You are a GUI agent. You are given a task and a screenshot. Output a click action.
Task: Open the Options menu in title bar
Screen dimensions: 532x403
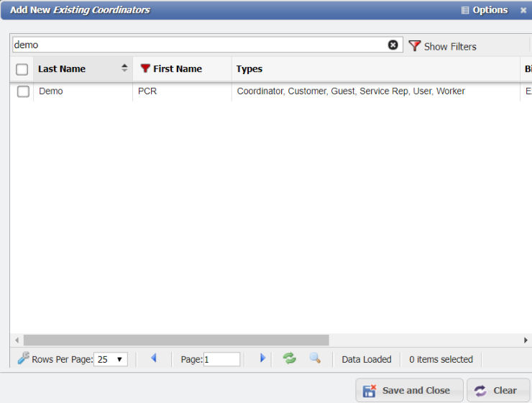tap(485, 10)
